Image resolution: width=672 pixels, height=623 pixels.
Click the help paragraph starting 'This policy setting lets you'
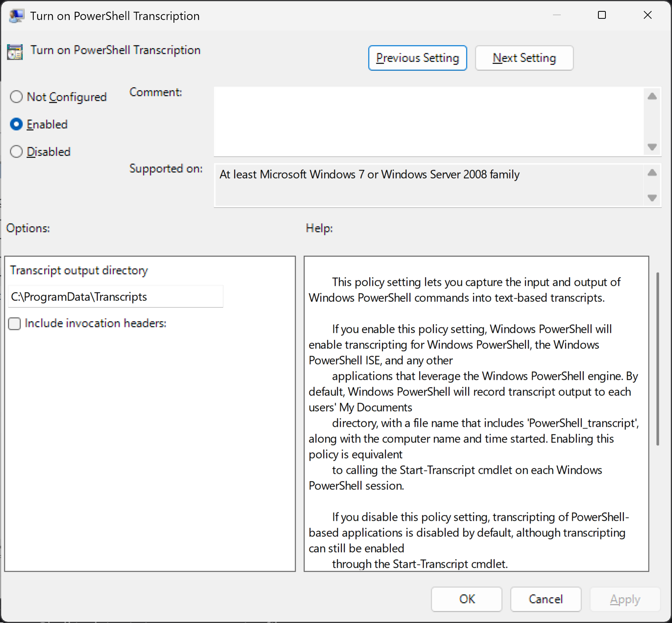click(x=464, y=290)
